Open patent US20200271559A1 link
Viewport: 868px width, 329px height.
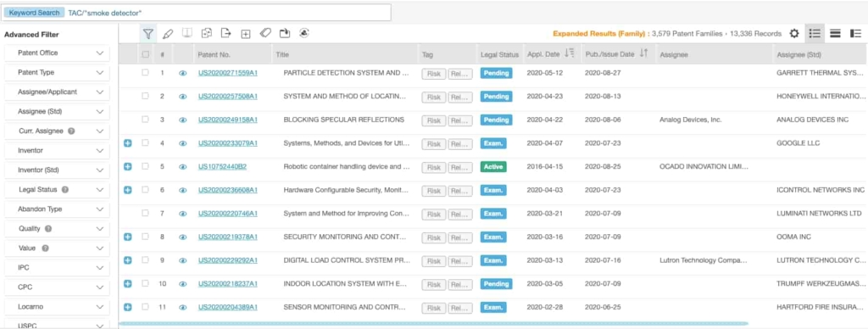pos(227,73)
